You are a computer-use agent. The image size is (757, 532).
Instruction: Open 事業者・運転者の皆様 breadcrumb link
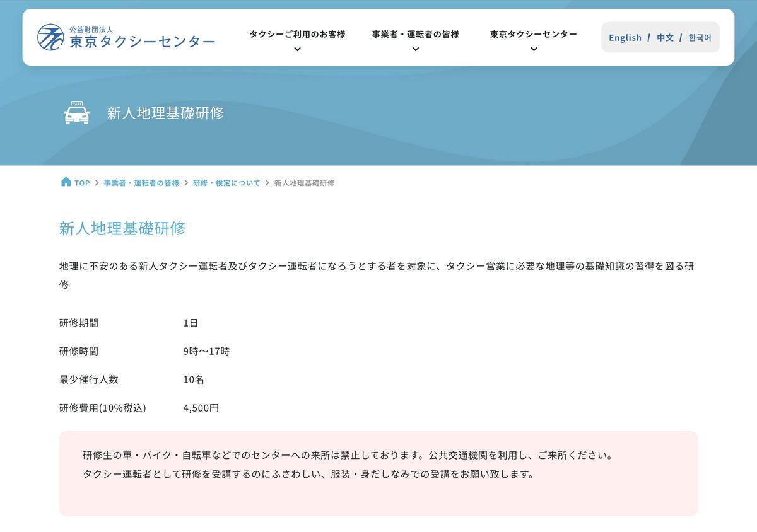tap(141, 183)
